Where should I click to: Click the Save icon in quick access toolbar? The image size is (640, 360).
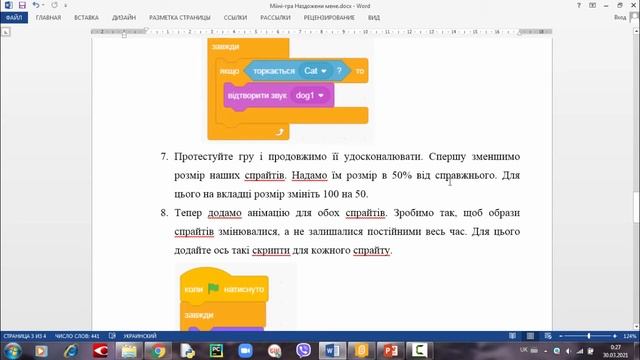click(22, 5)
